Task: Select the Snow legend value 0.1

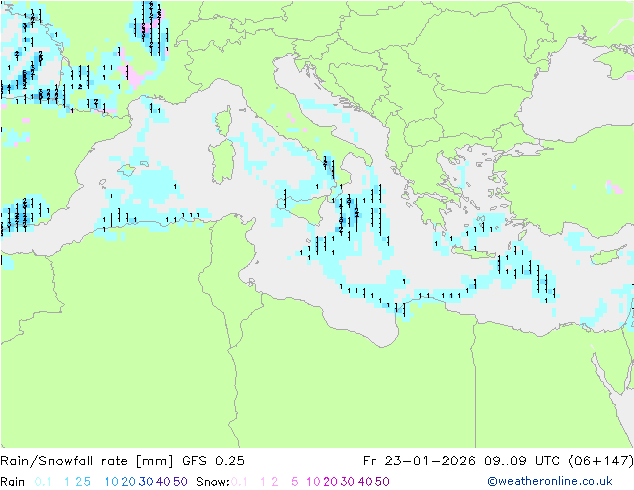Action: point(239,482)
